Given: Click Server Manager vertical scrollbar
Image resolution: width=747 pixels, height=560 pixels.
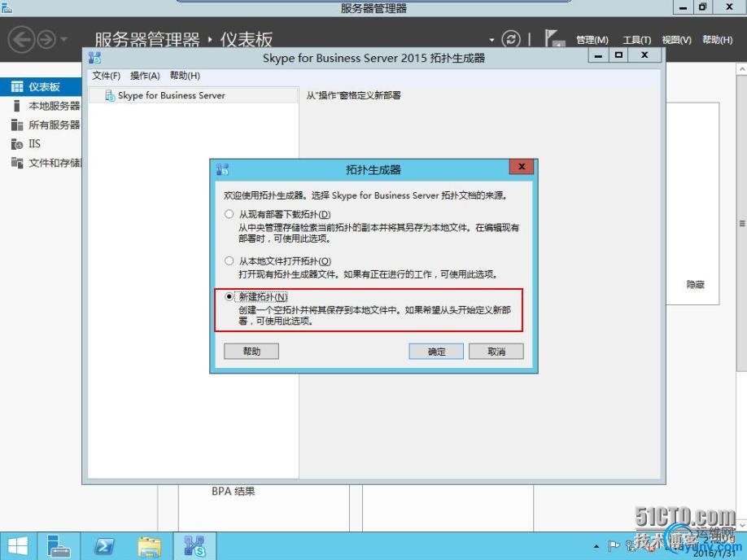Looking at the screenshot, I should pos(742,222).
